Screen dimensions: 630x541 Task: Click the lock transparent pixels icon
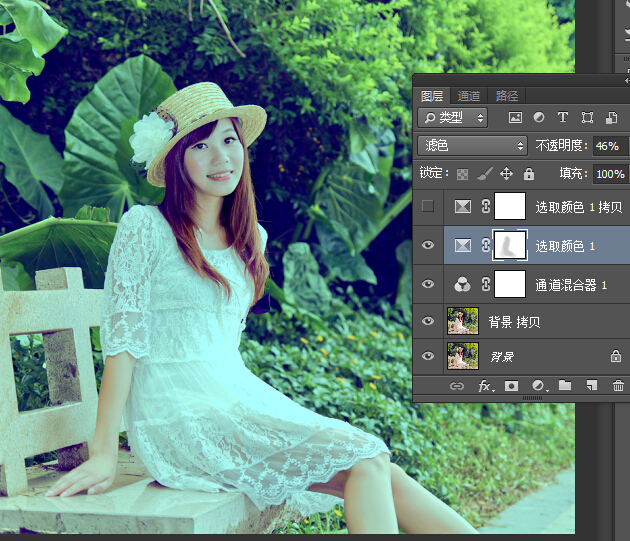click(462, 174)
